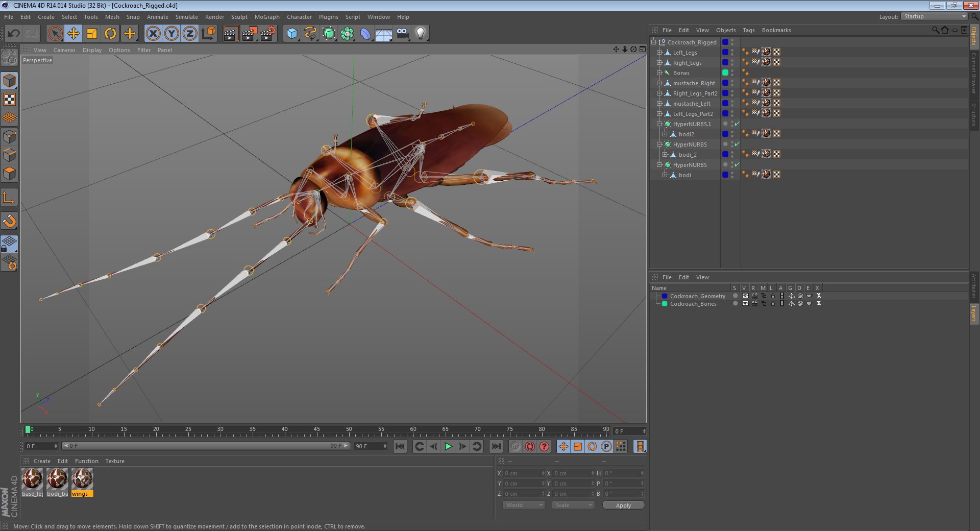
Task: Open the Sculpt menu
Action: tap(239, 17)
